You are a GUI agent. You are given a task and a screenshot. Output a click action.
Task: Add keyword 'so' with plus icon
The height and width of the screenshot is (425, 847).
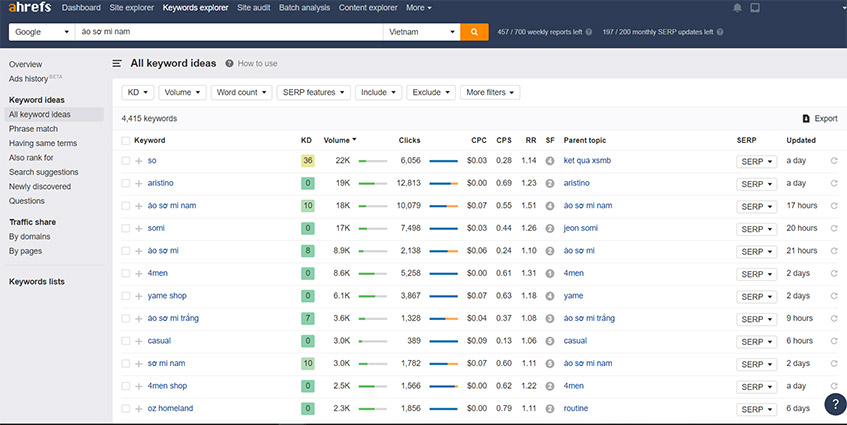point(139,161)
